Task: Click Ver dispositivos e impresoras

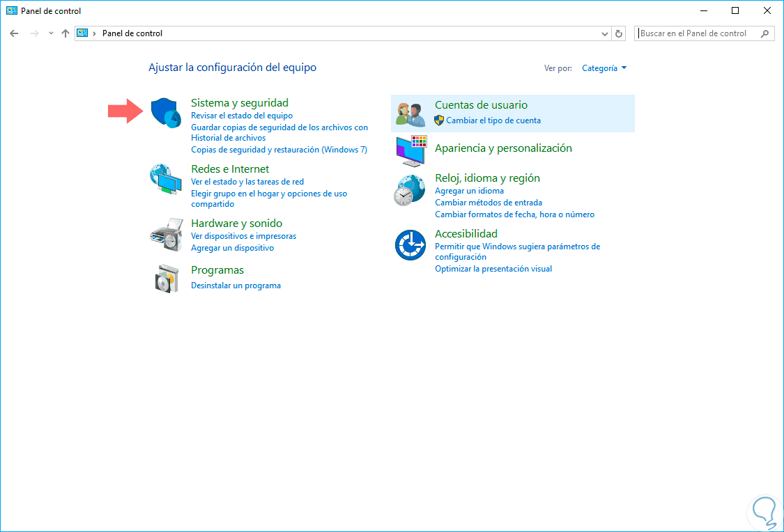Action: (x=243, y=236)
